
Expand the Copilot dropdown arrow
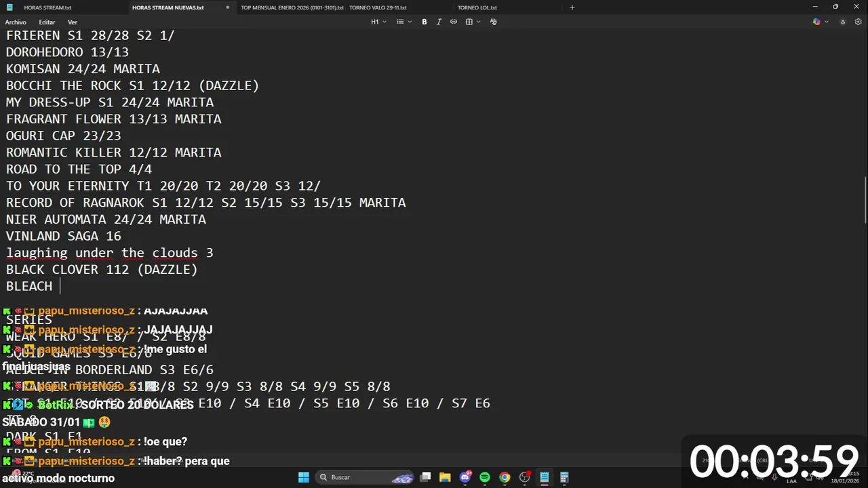pos(826,22)
